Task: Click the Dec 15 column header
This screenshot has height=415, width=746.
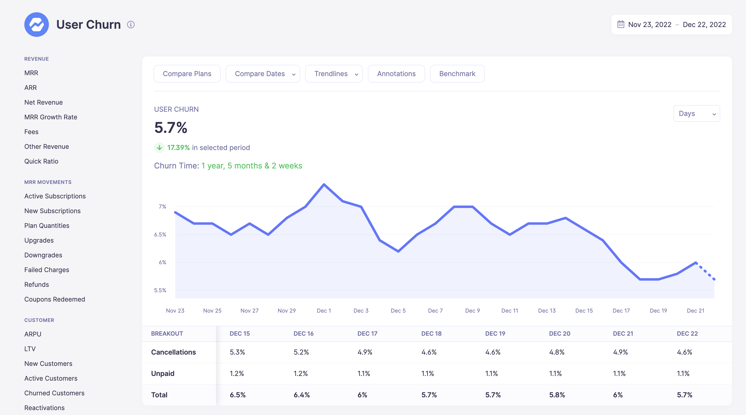Action: 240,334
